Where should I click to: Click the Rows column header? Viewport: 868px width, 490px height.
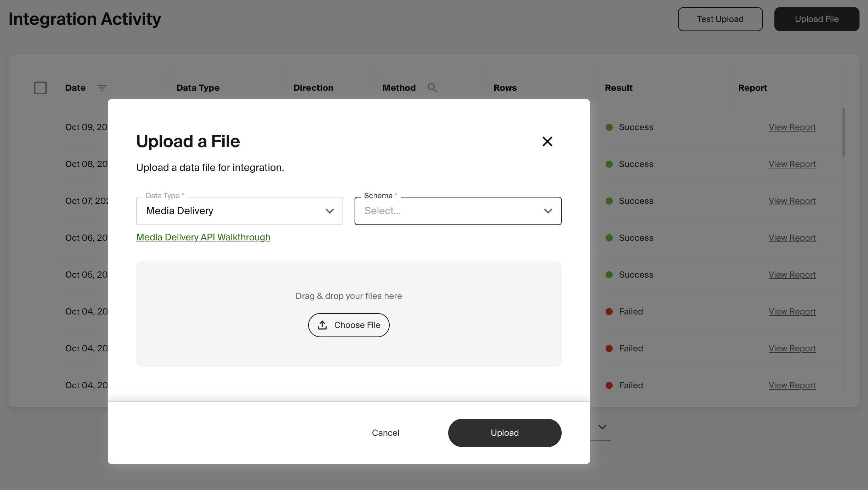pyautogui.click(x=505, y=88)
